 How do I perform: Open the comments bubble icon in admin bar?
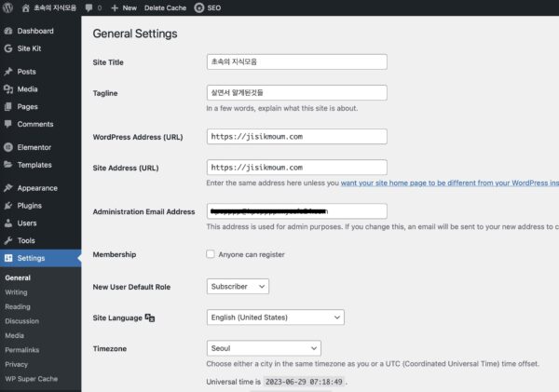(x=89, y=7)
